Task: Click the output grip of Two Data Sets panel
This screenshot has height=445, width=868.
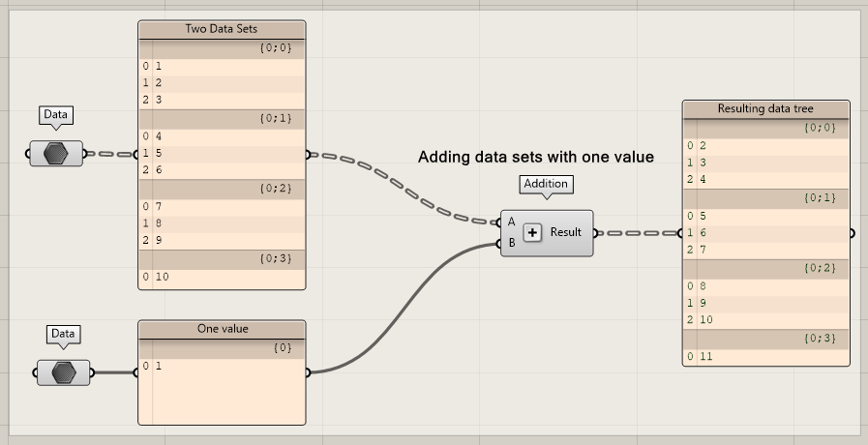Action: (x=308, y=154)
